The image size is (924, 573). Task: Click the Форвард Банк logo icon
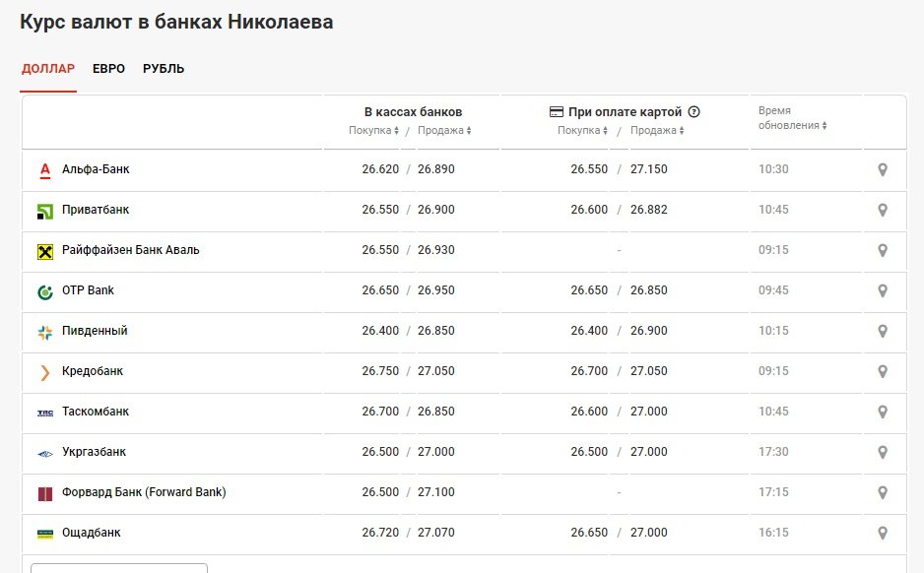click(x=45, y=493)
